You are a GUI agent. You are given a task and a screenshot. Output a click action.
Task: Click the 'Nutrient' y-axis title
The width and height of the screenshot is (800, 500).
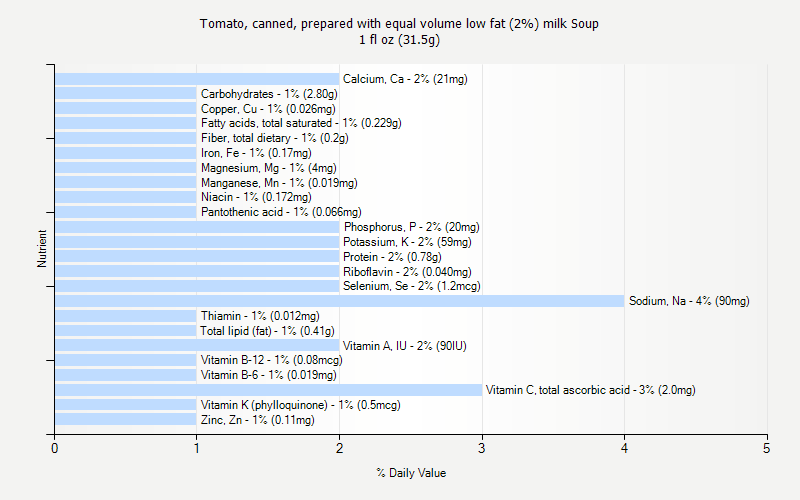(42, 249)
